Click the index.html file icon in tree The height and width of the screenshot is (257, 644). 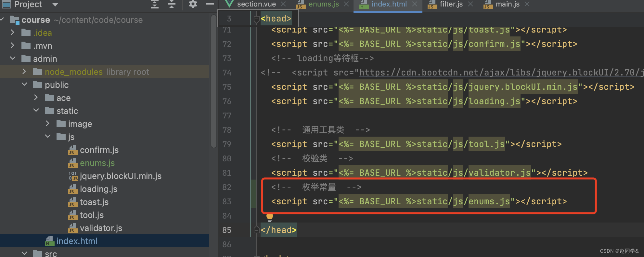click(49, 241)
